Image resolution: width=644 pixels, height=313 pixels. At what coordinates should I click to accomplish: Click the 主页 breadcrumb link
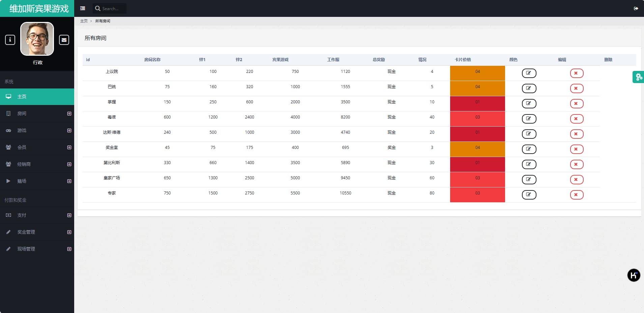pyautogui.click(x=84, y=21)
